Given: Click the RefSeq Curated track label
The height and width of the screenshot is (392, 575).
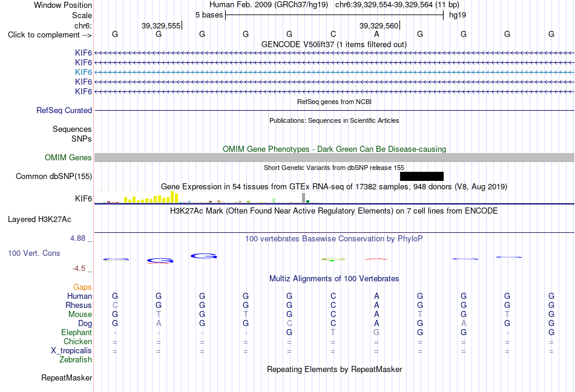Looking at the screenshot, I should coord(64,110).
